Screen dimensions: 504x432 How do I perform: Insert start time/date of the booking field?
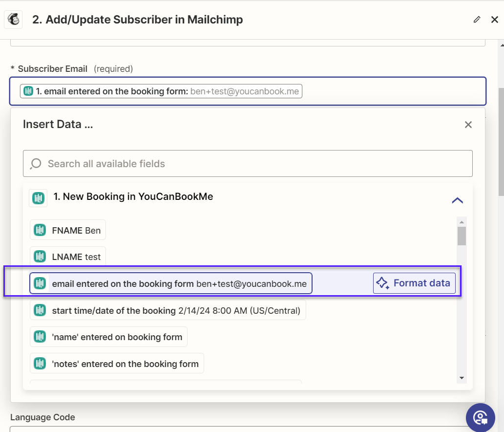[x=168, y=310]
